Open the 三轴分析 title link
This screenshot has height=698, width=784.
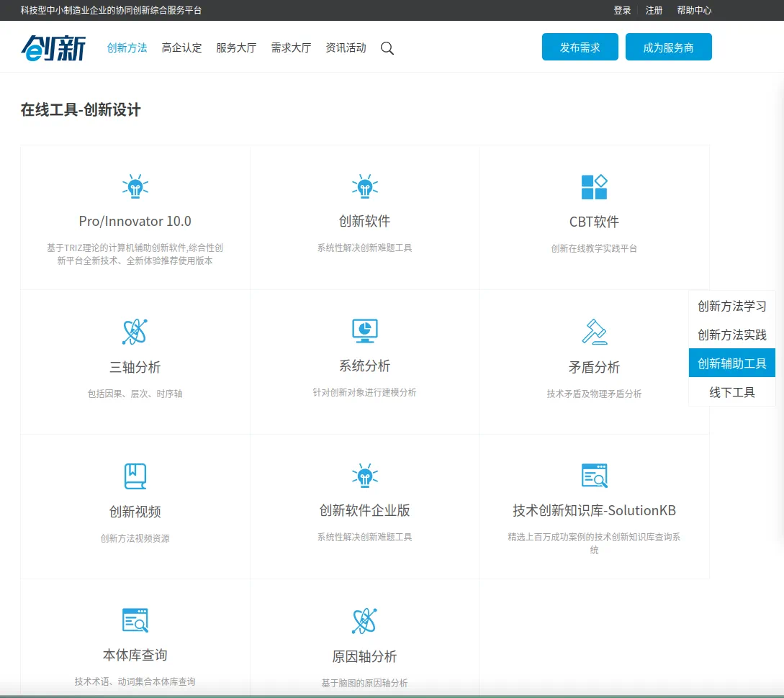[135, 367]
